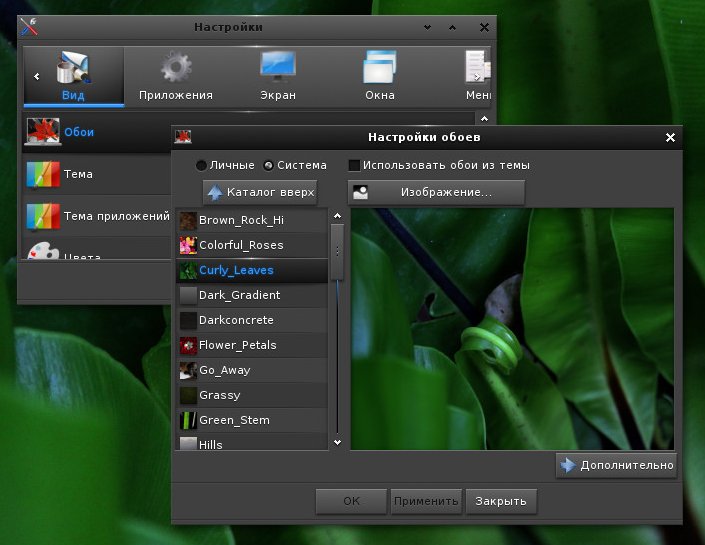
Task: Click the Настройки обоев title bar icon
Action: point(183,137)
